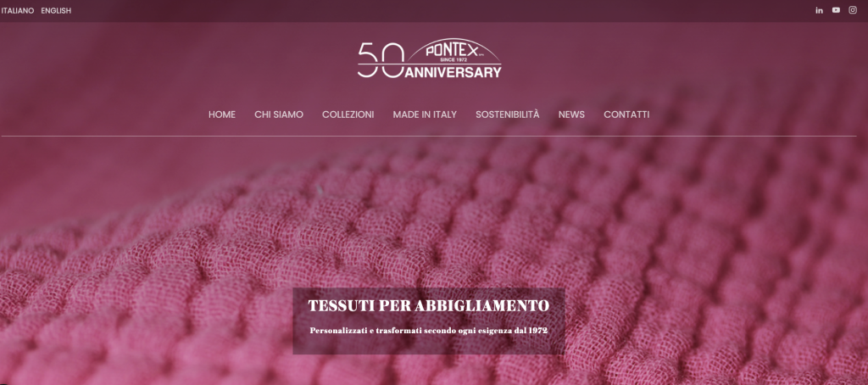Click the large 50 numeral in logo
868x385 pixels.
pos(381,59)
